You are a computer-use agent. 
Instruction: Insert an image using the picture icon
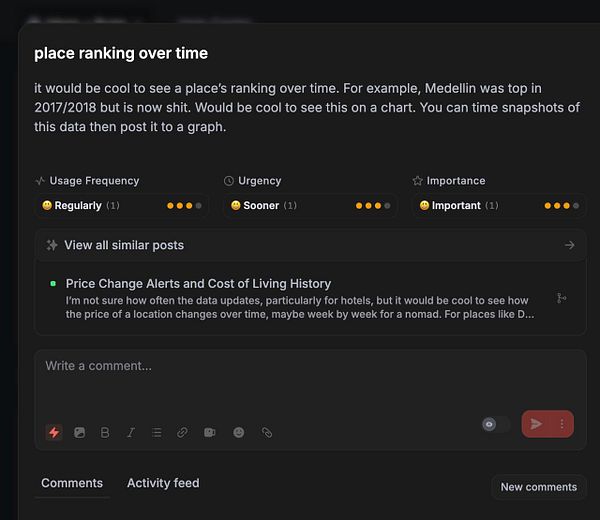pyautogui.click(x=80, y=432)
